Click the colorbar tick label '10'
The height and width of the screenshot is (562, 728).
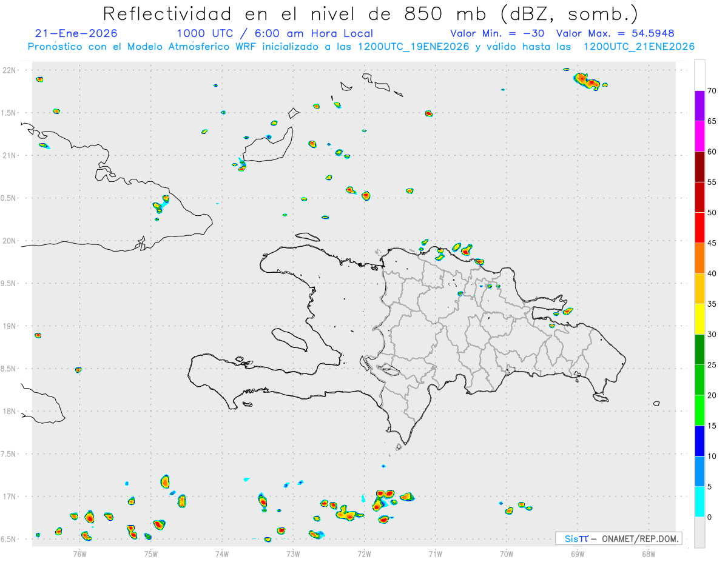tap(712, 456)
